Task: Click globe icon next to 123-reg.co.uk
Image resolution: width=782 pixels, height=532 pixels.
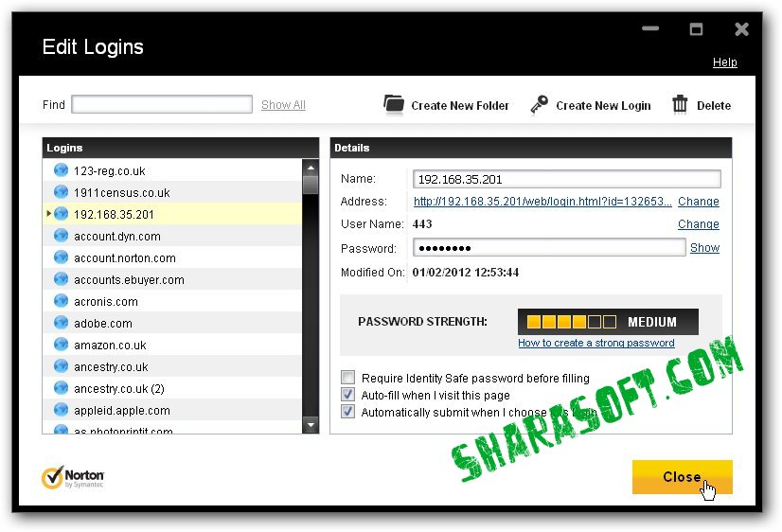Action: pyautogui.click(x=61, y=170)
